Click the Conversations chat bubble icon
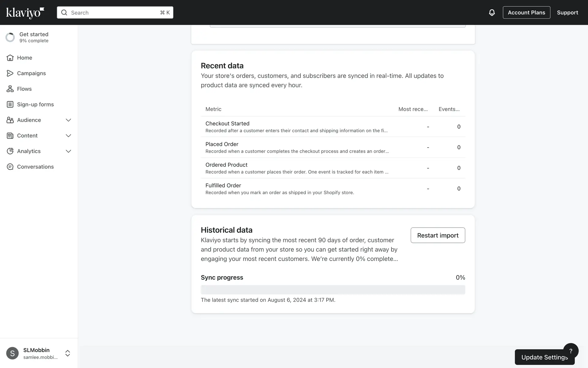 tap(10, 167)
